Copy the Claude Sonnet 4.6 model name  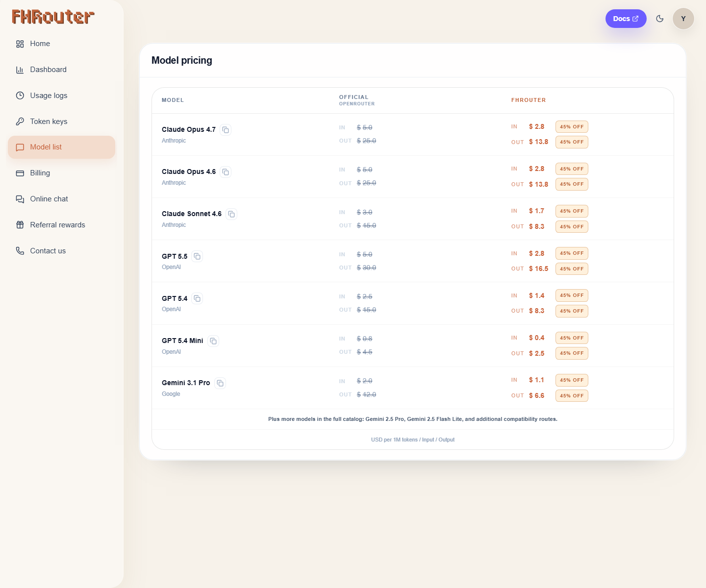(231, 214)
